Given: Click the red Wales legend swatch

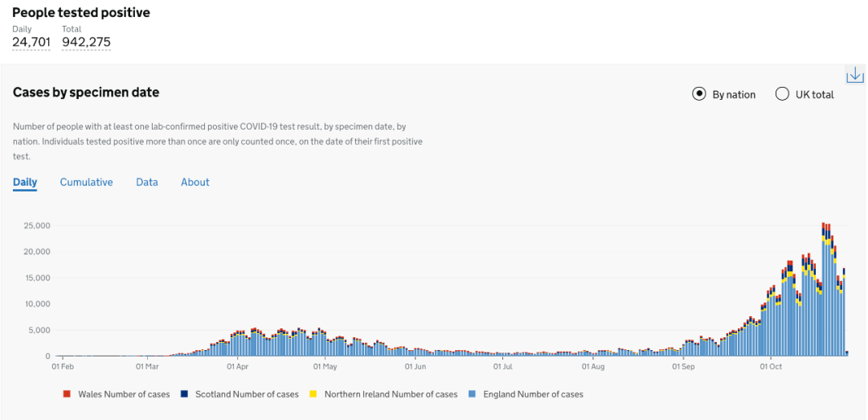Looking at the screenshot, I should point(67,394).
